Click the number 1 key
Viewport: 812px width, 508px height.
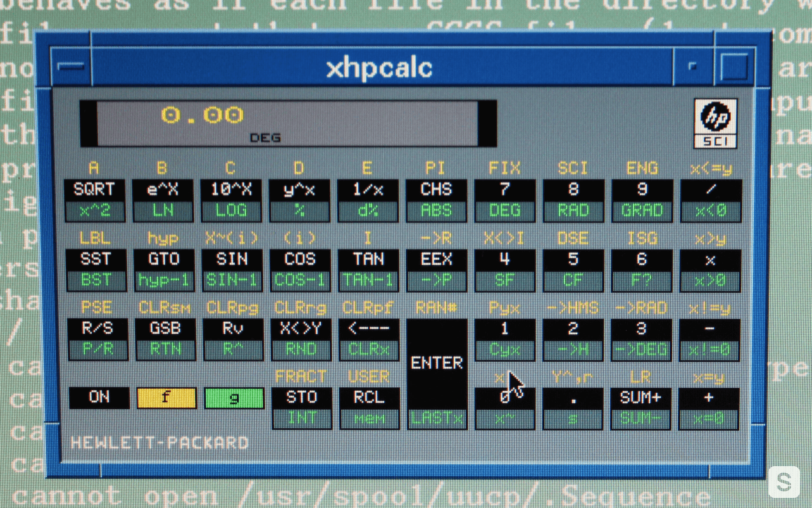pos(505,340)
